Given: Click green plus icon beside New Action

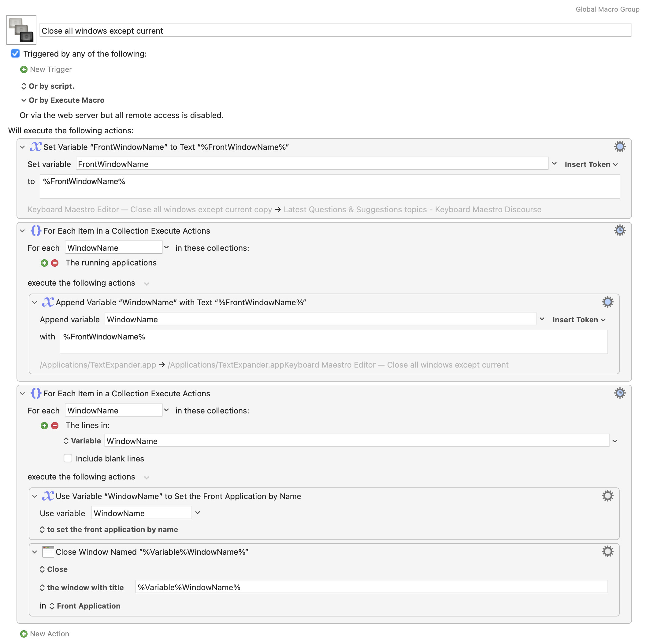Looking at the screenshot, I should pyautogui.click(x=24, y=634).
